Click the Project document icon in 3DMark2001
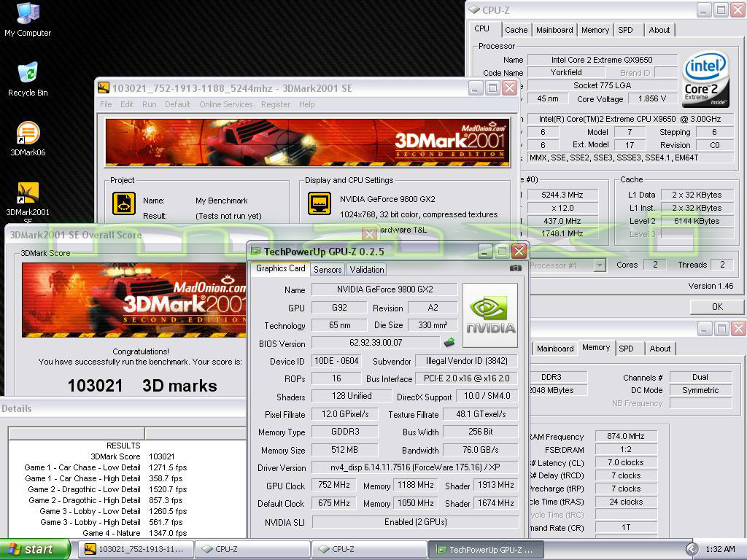Screen dimensions: 747x560 [x=123, y=203]
